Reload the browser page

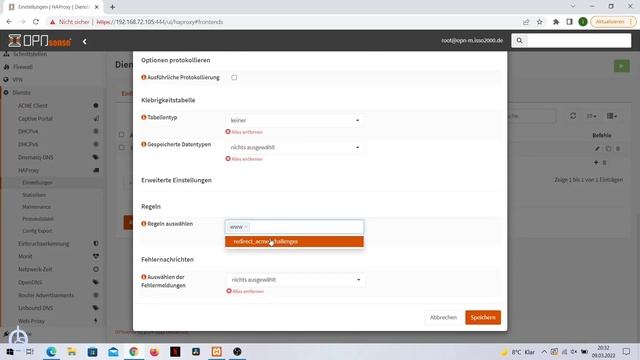[x=36, y=22]
